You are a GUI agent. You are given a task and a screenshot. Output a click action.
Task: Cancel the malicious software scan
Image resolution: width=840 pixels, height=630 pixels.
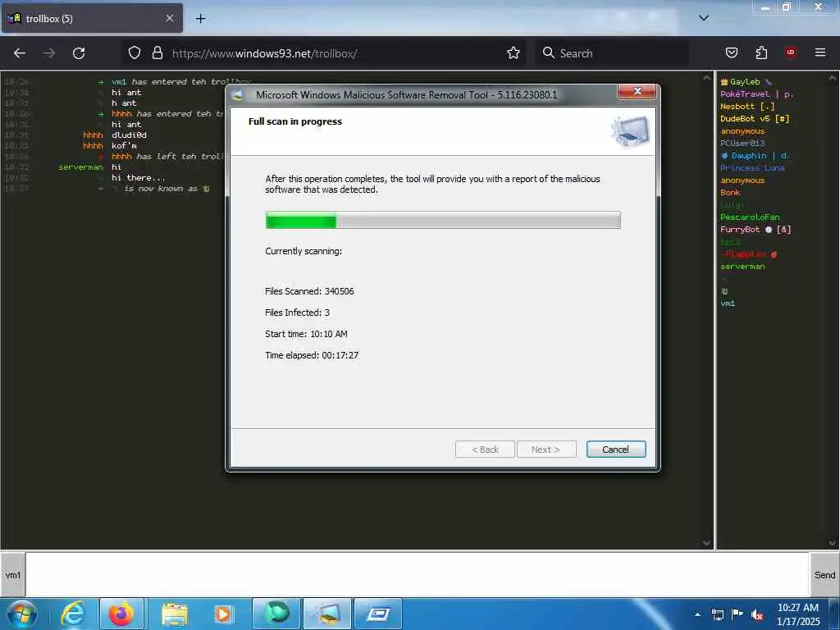(615, 450)
